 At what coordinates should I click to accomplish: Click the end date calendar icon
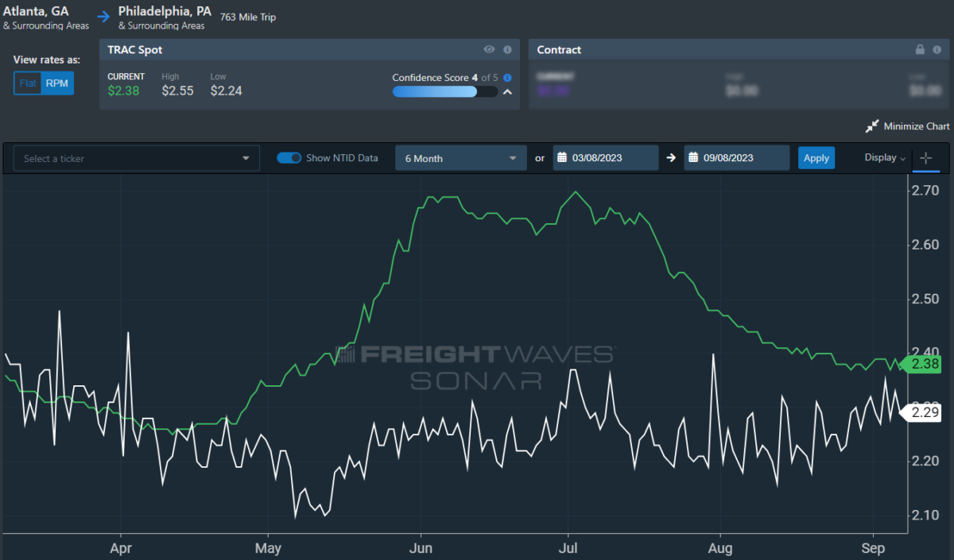[692, 158]
